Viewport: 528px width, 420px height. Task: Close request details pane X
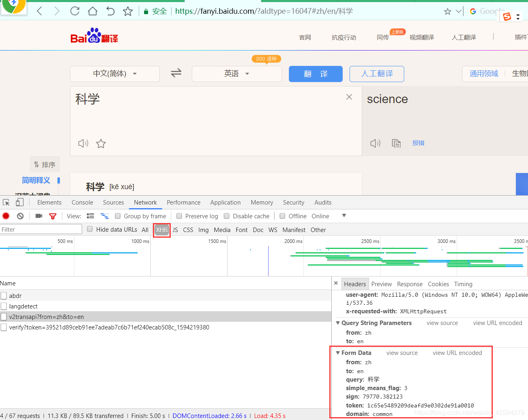click(336, 283)
